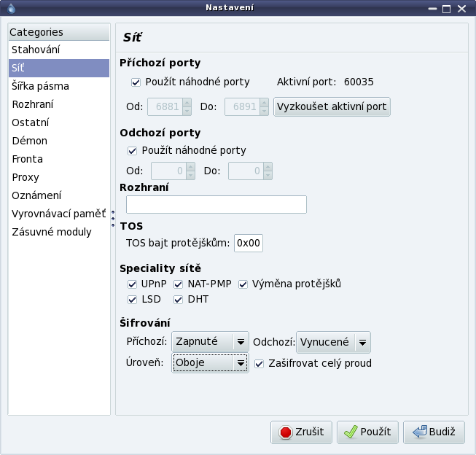Open the Příchozí encryption dropdown
Viewport: 476px width, 455px height.
210,342
